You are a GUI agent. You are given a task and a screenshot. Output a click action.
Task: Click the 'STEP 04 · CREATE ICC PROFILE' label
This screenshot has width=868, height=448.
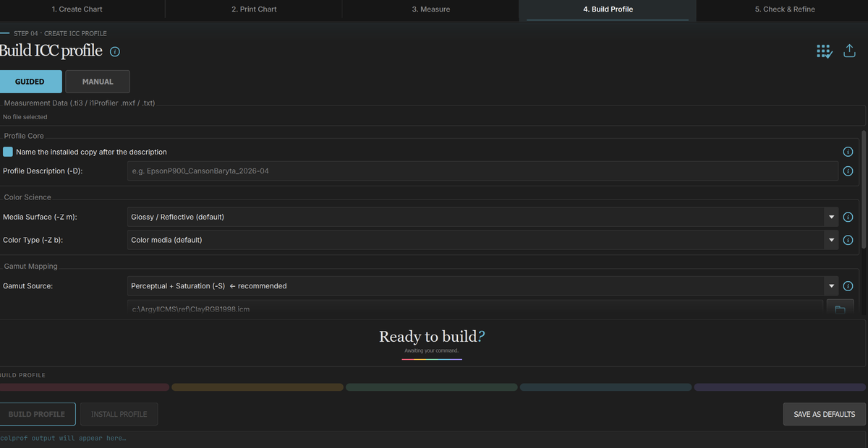click(x=60, y=33)
